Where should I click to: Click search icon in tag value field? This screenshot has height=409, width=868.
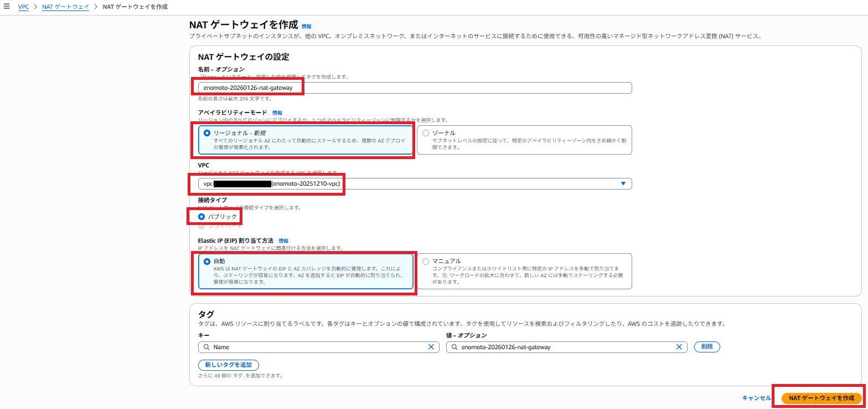click(x=454, y=347)
